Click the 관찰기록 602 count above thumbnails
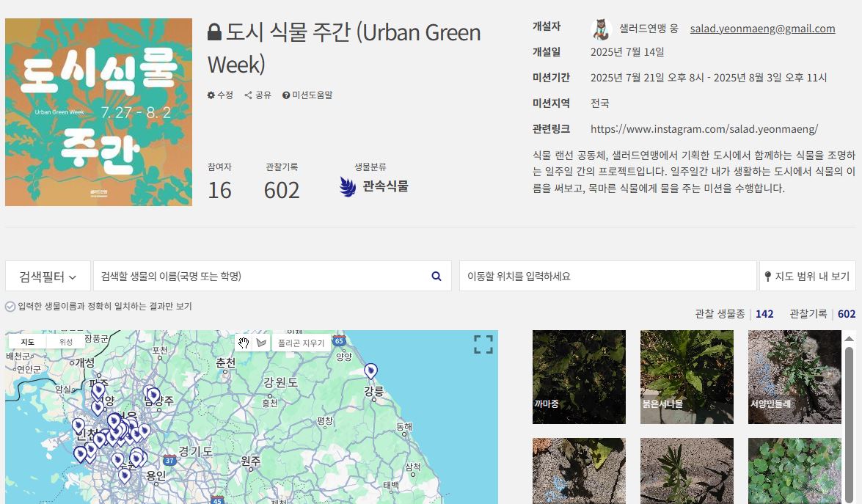The image size is (862, 504). tap(847, 314)
